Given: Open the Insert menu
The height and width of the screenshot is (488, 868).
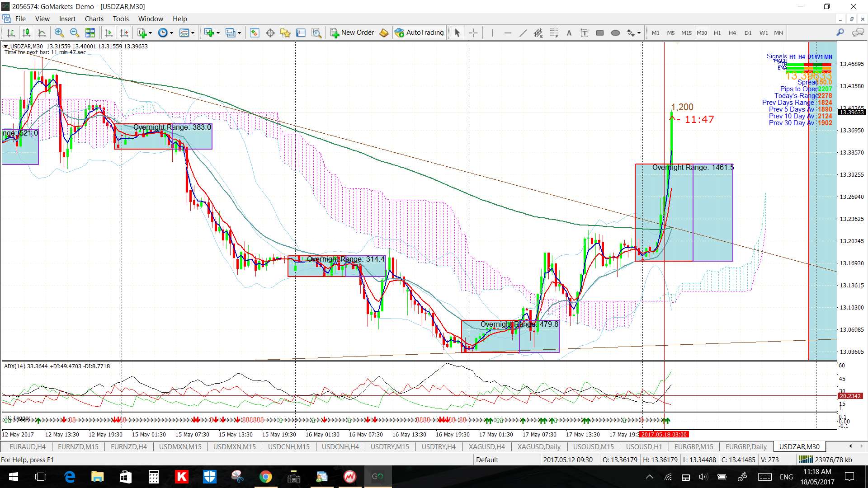Looking at the screenshot, I should pyautogui.click(x=67, y=19).
